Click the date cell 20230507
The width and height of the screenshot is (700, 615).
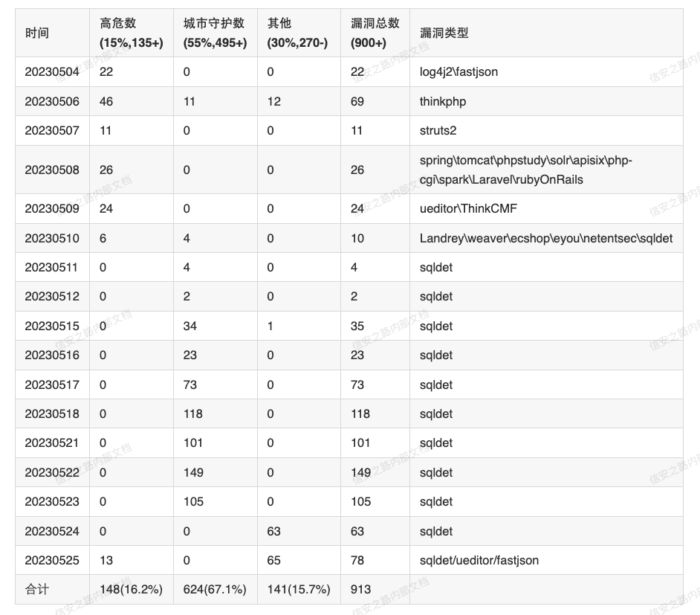52,130
